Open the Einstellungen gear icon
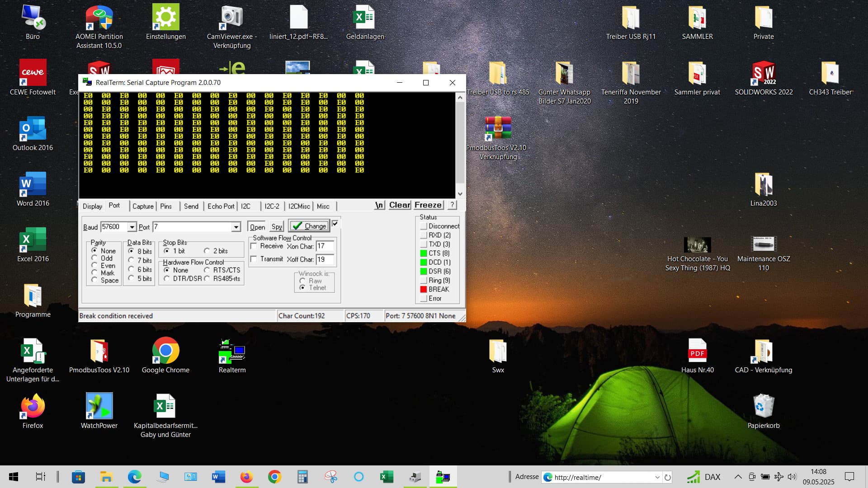 click(165, 22)
